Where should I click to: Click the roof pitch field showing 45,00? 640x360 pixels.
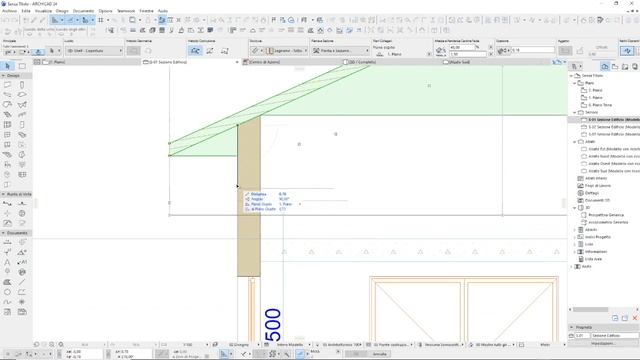(462, 47)
